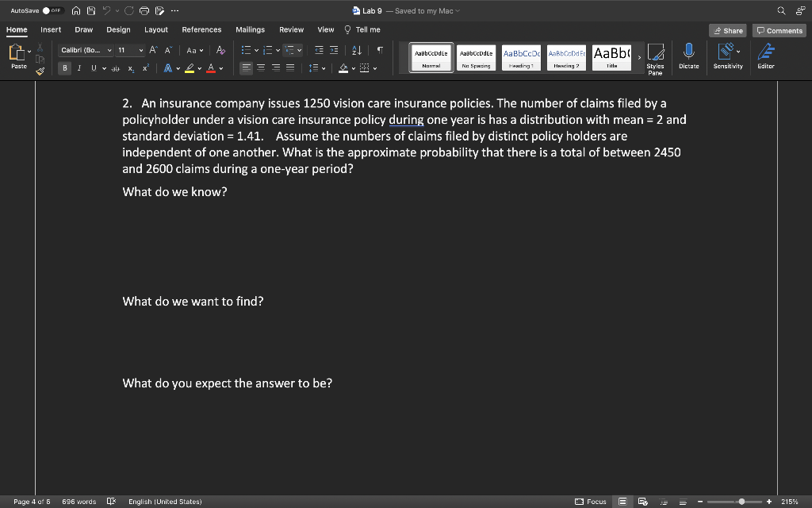
Task: Apply yellow text highlight color
Action: pos(190,68)
